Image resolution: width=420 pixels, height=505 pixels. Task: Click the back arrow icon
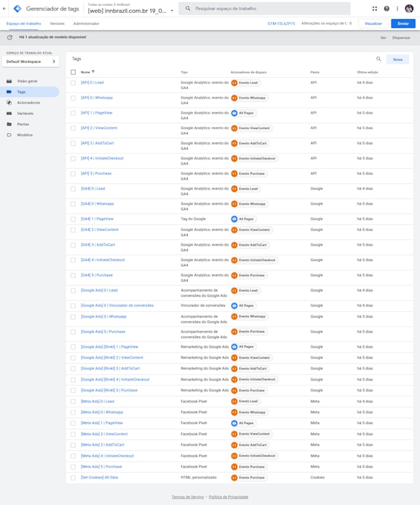point(4,9)
